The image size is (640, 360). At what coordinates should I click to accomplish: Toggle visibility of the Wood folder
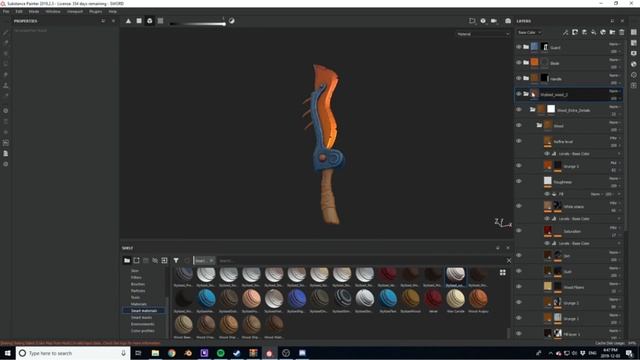pos(518,125)
